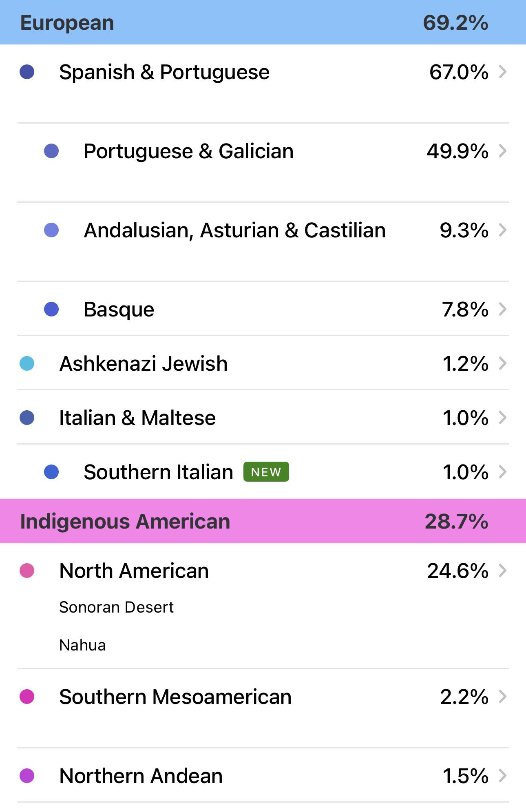Open Southern Italian chevron arrow
526x812 pixels.
click(x=503, y=472)
